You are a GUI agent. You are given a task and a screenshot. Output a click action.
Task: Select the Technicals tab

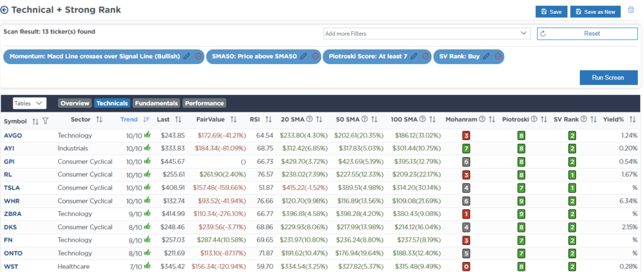click(112, 104)
